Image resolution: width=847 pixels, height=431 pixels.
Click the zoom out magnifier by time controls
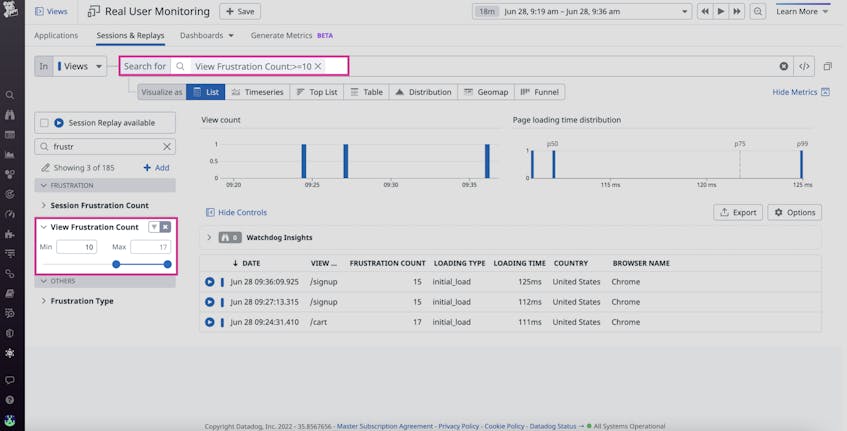tap(758, 11)
